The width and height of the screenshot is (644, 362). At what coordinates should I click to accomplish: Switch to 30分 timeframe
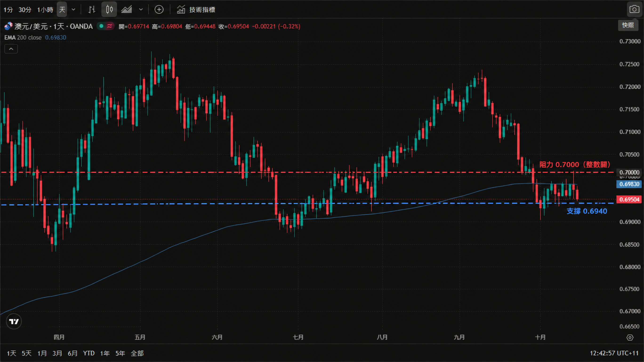click(25, 10)
